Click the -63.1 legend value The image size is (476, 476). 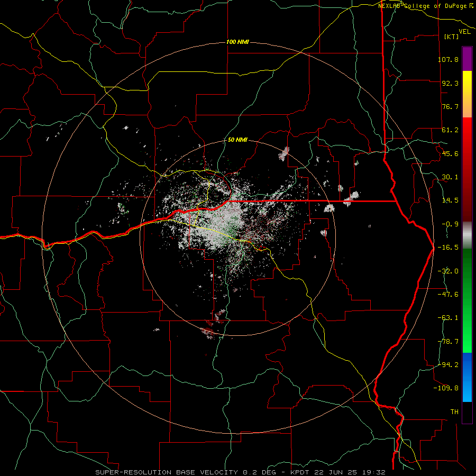[x=448, y=318]
